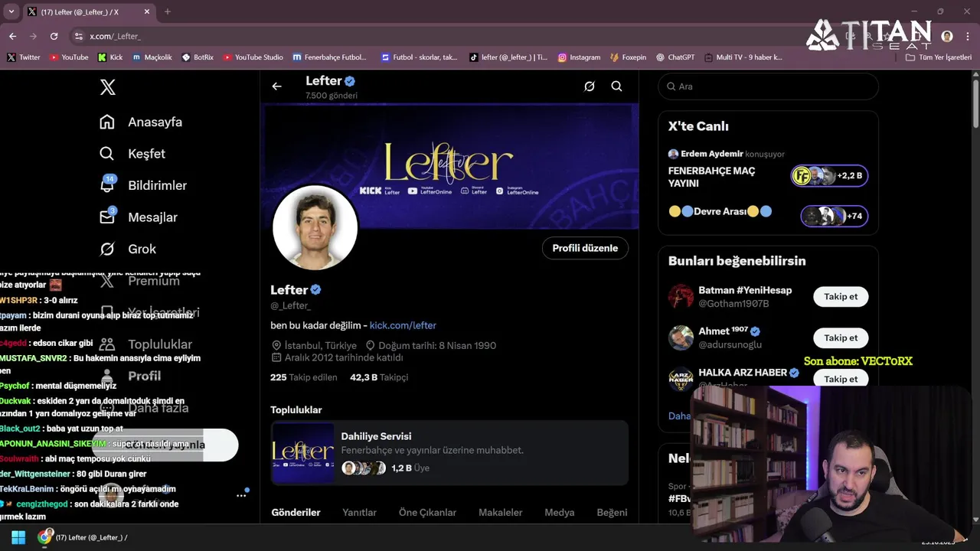The image size is (980, 551).
Task: Go back with the profile back arrow
Action: pos(276,86)
